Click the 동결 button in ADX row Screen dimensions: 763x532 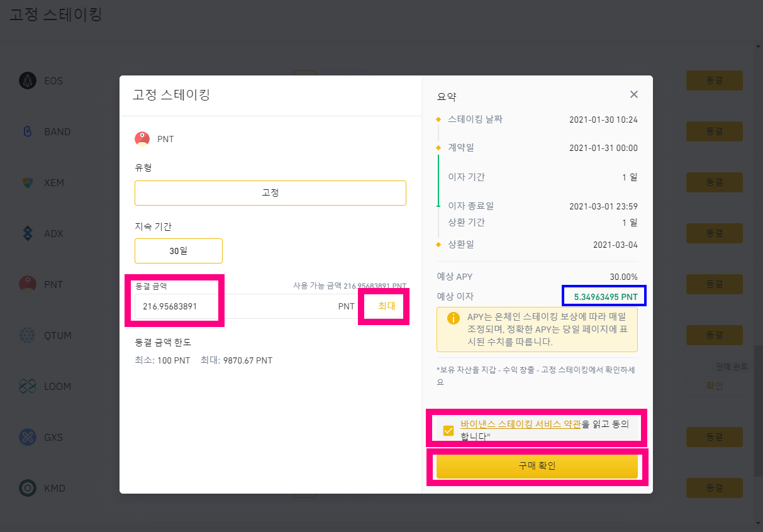(715, 233)
